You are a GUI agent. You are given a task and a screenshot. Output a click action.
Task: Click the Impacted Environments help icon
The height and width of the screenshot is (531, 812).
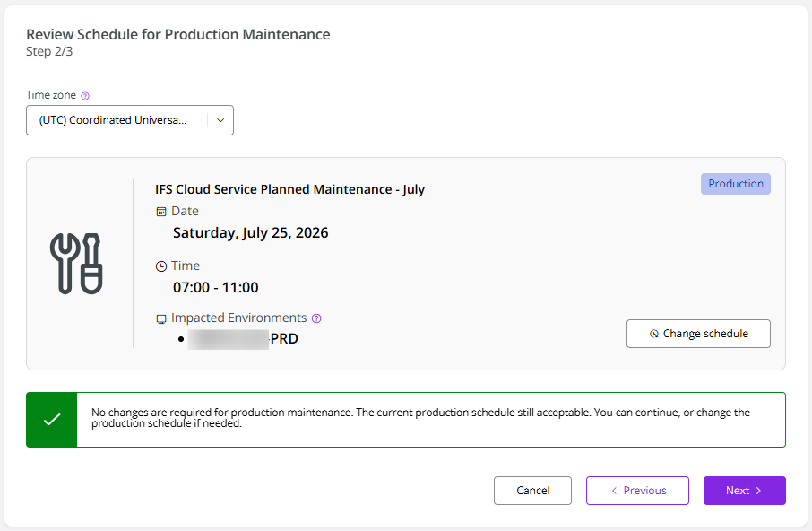pos(316,318)
